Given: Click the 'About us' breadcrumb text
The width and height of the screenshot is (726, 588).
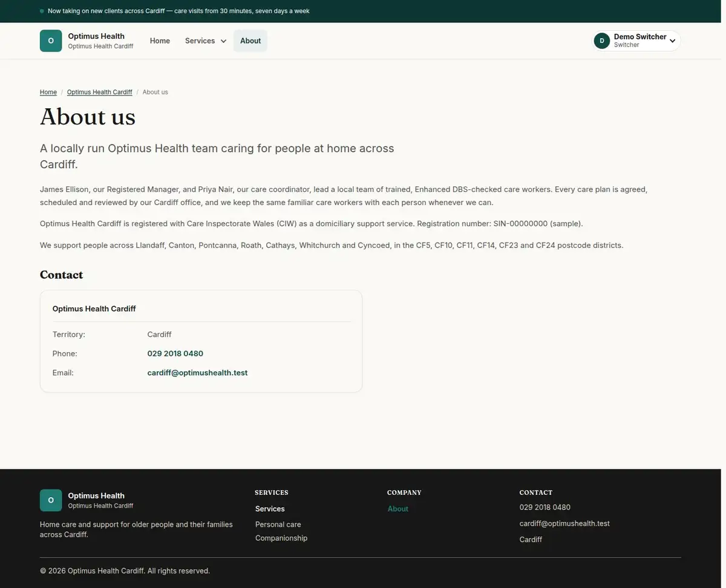Looking at the screenshot, I should (155, 92).
